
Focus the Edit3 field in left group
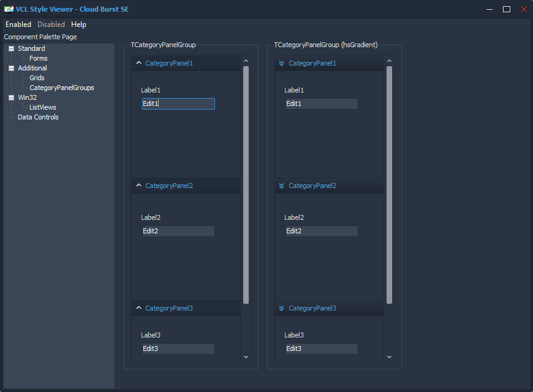pyautogui.click(x=178, y=349)
